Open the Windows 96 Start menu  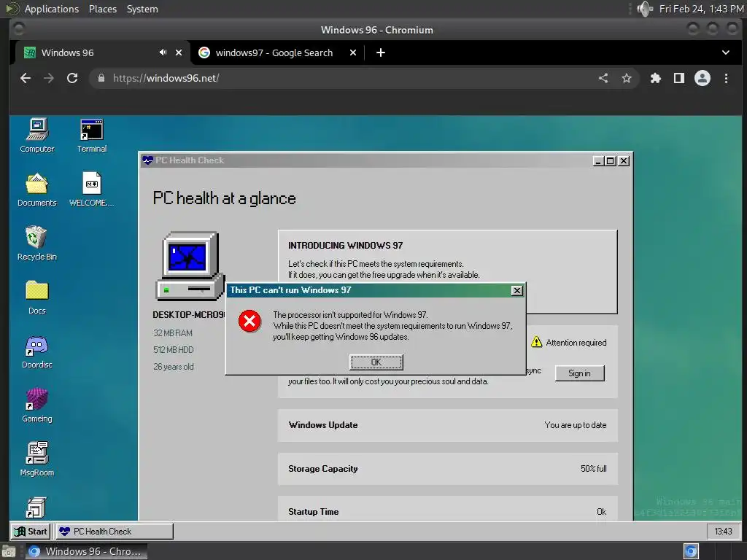click(31, 531)
